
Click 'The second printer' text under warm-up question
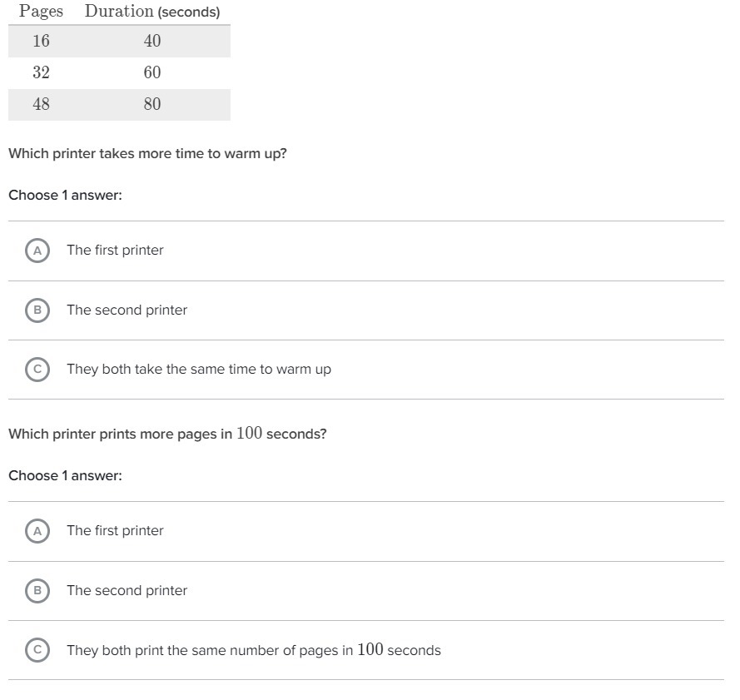pos(127,310)
